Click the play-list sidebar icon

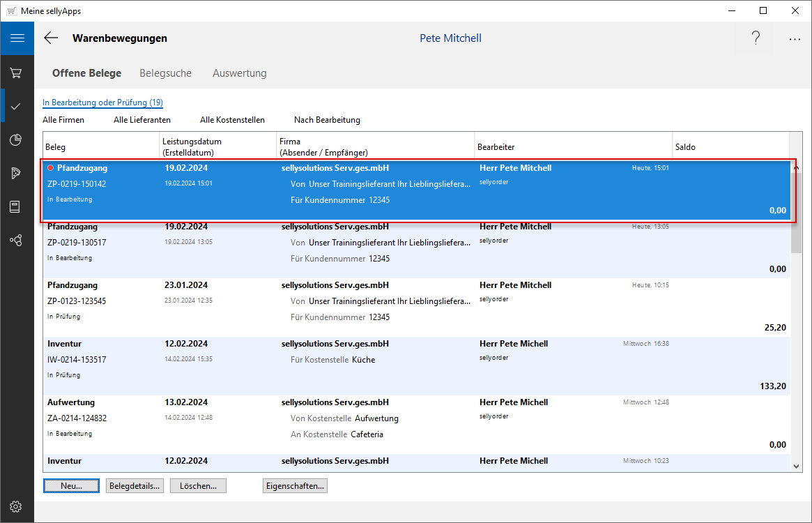point(16,174)
